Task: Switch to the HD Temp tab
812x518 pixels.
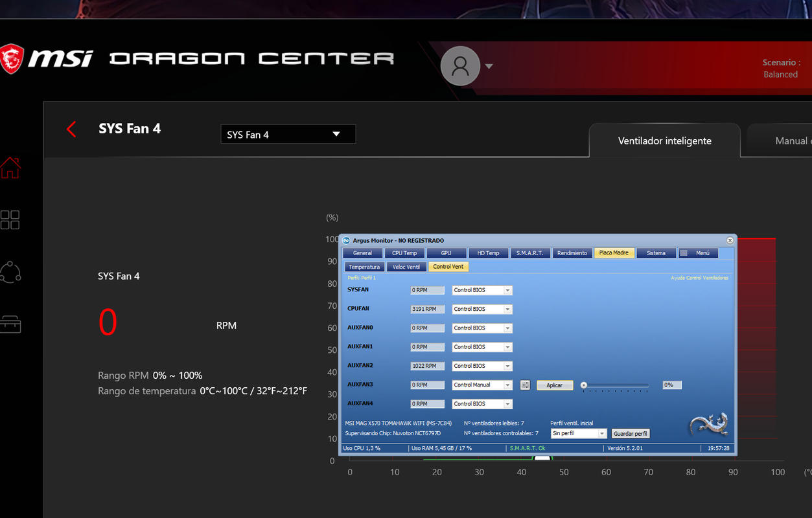Action: point(488,253)
